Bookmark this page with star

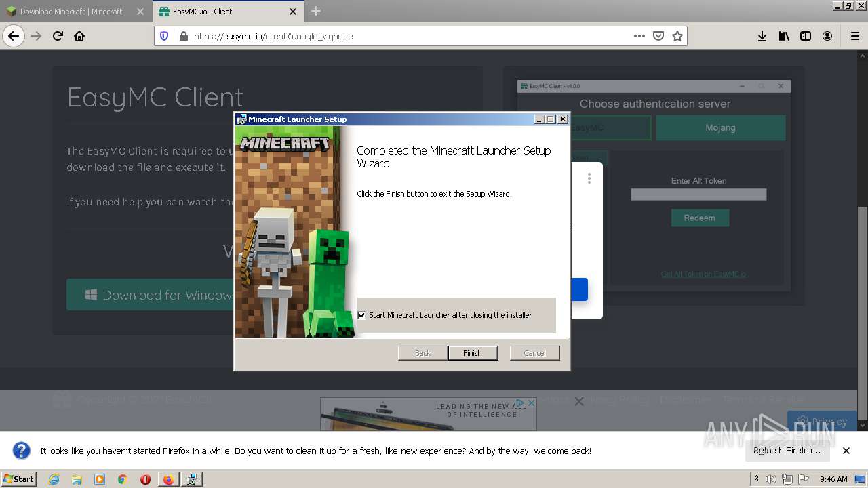pos(677,36)
